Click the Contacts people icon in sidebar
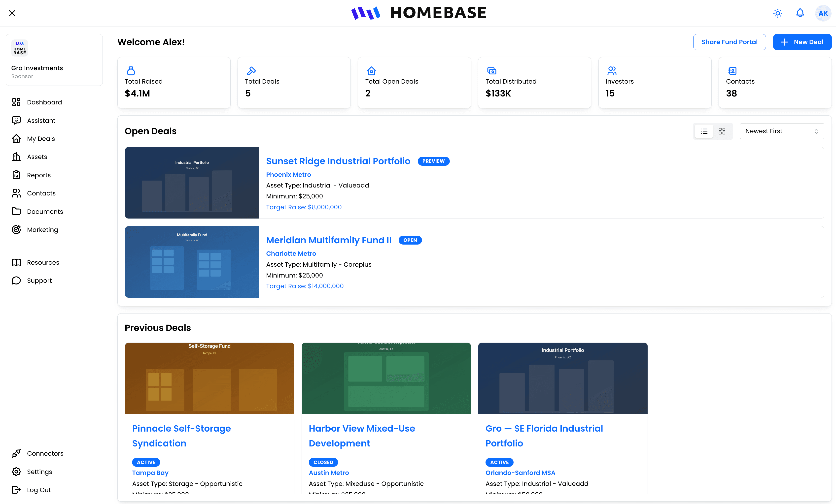836x504 pixels. pos(16,193)
